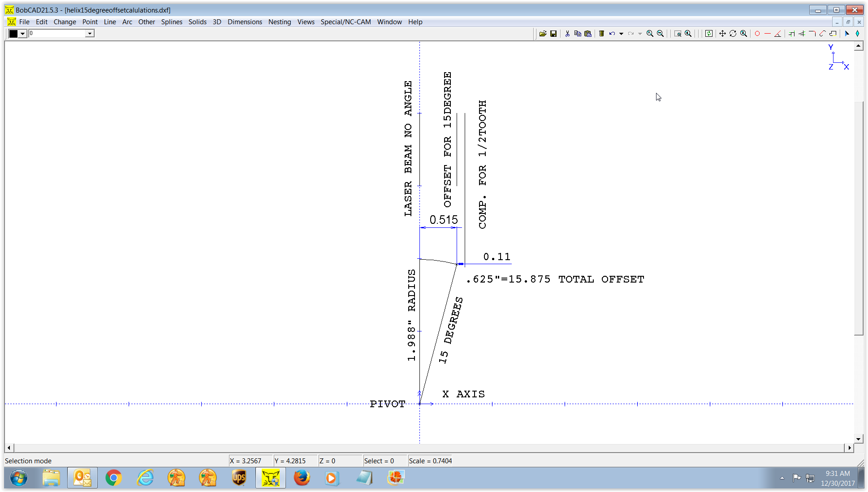868x492 pixels.
Task: Open the Splines menu
Action: click(172, 22)
